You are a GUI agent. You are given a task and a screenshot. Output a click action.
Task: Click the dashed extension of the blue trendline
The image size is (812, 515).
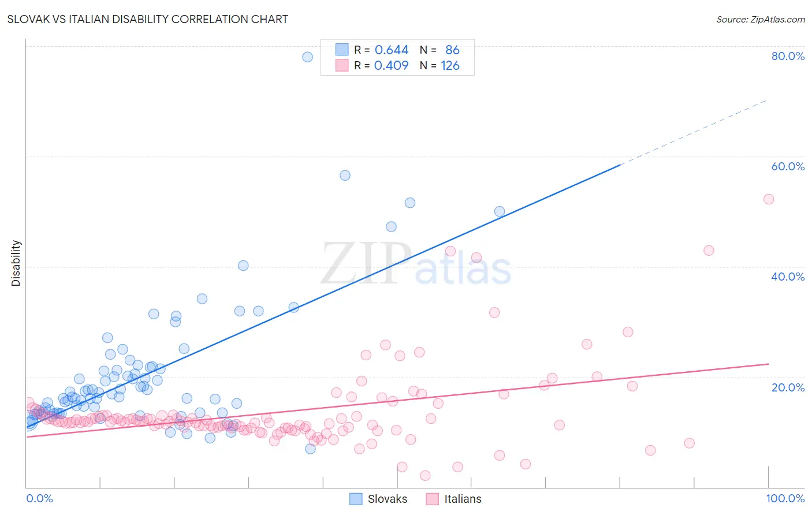pyautogui.click(x=694, y=132)
